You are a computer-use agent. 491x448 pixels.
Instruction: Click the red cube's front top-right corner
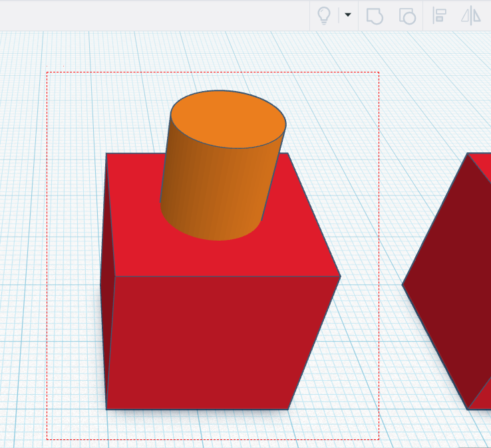pos(340,277)
